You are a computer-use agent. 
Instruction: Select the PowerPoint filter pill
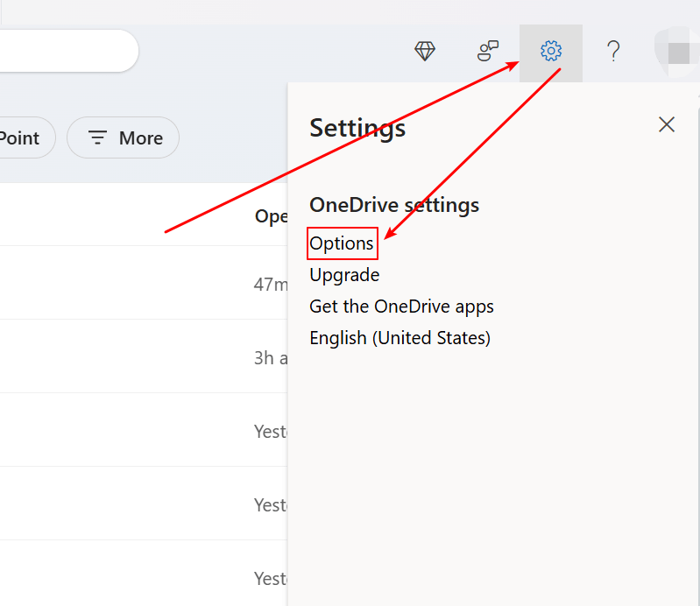[25, 137]
